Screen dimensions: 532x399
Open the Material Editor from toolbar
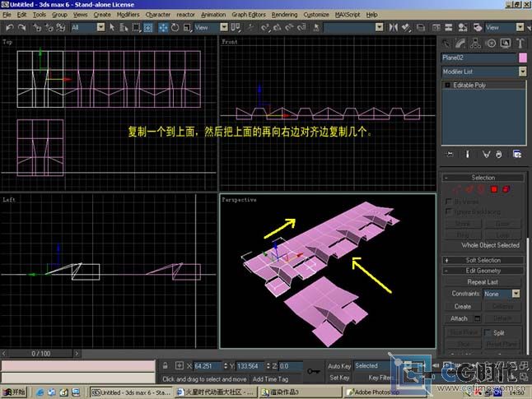pyautogui.click(x=462, y=27)
